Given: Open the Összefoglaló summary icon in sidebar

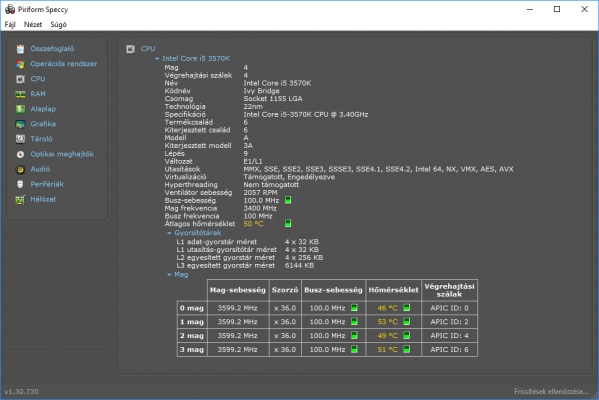Looking at the screenshot, I should [20, 49].
